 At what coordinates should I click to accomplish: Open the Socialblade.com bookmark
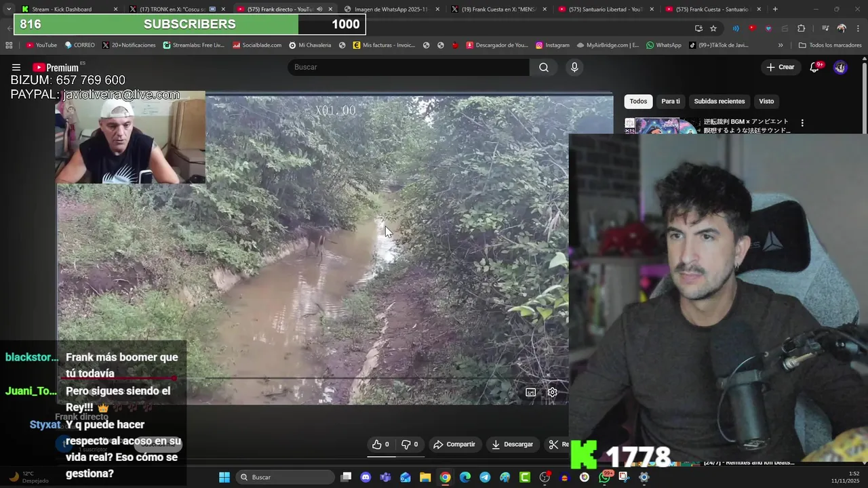click(257, 45)
